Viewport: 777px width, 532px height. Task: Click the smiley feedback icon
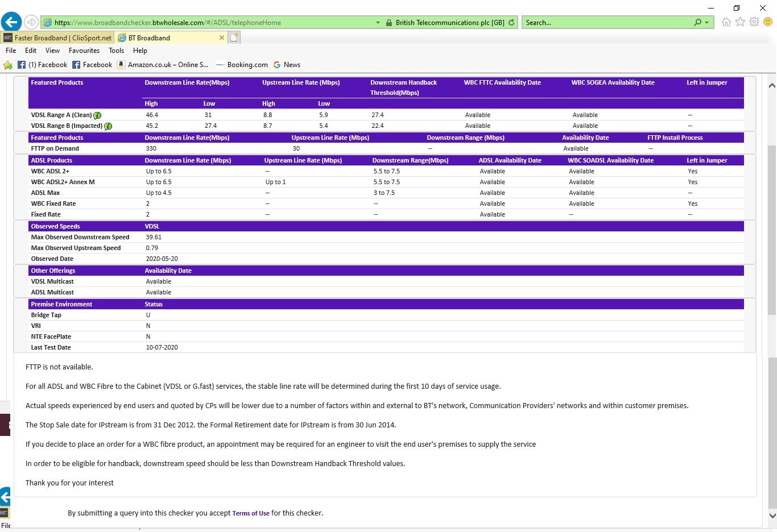pos(768,22)
